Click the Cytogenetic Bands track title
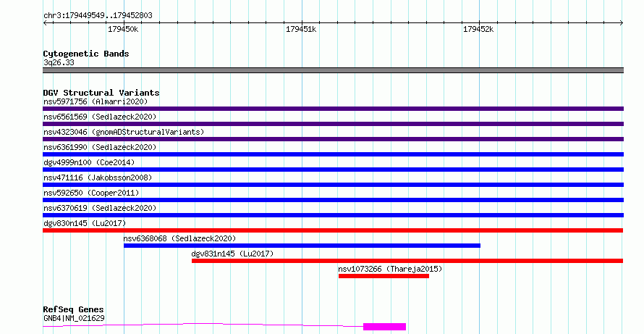This screenshot has width=644, height=334. click(x=86, y=54)
